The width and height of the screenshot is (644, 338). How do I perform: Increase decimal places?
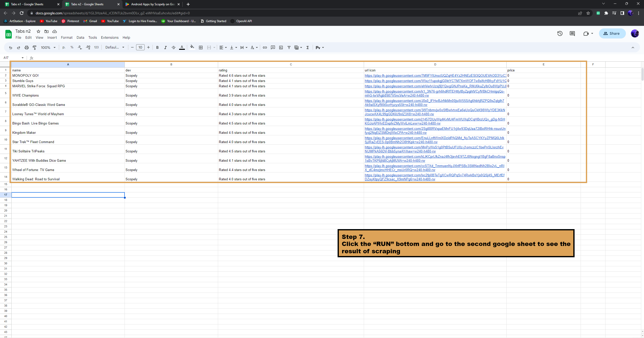(x=88, y=47)
